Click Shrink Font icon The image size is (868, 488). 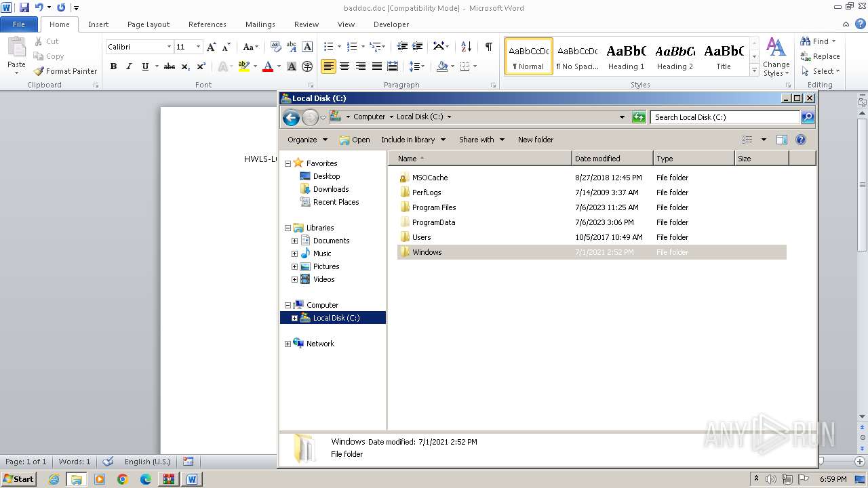pos(226,47)
